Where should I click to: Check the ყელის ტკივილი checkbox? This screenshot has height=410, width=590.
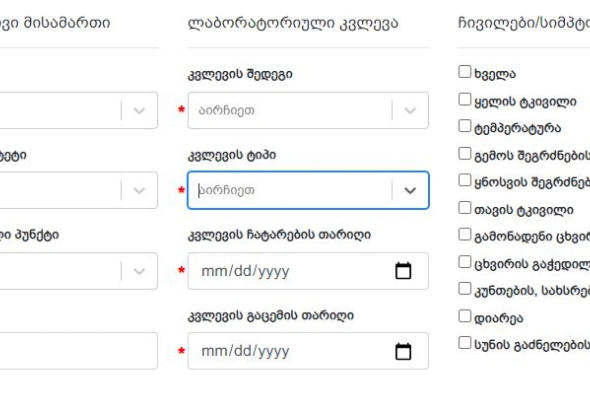pos(465,99)
